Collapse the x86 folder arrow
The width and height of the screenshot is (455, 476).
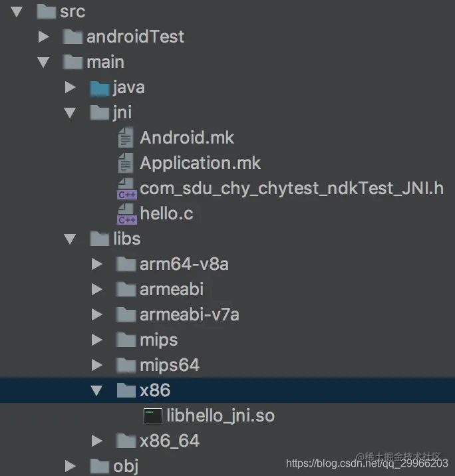point(96,390)
